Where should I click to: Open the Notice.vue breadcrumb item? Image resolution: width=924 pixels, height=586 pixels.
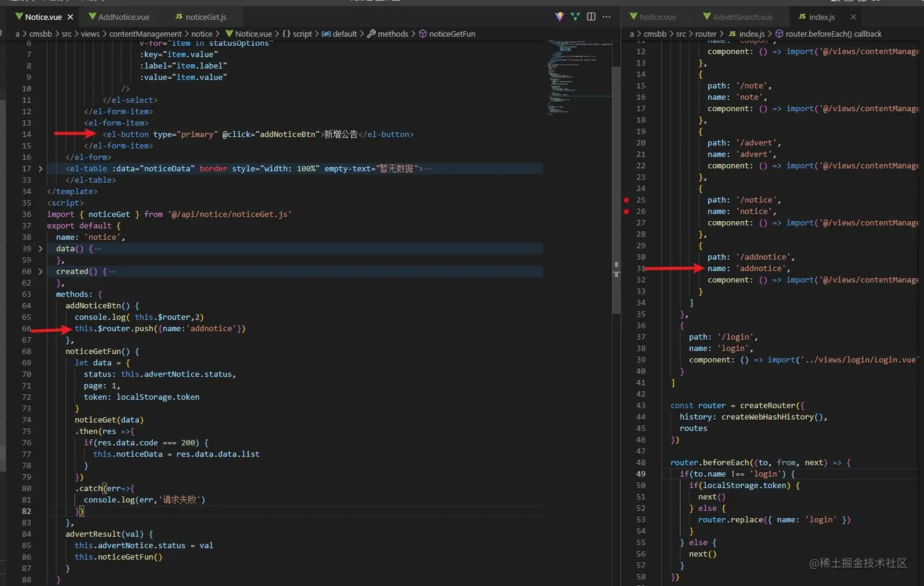249,34
